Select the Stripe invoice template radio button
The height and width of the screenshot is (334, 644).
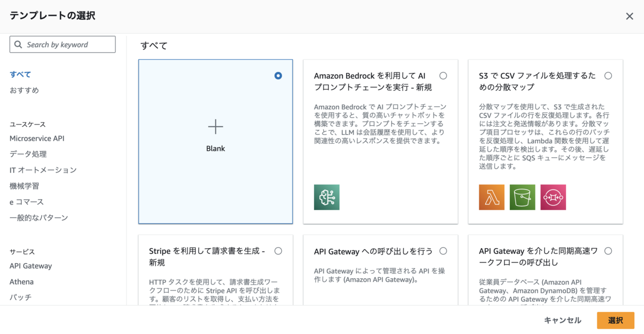[278, 251]
